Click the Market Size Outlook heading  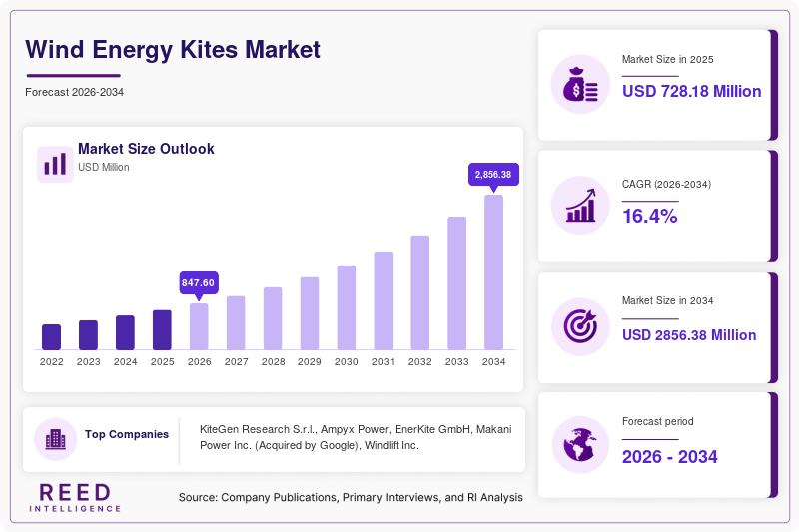coord(146,149)
